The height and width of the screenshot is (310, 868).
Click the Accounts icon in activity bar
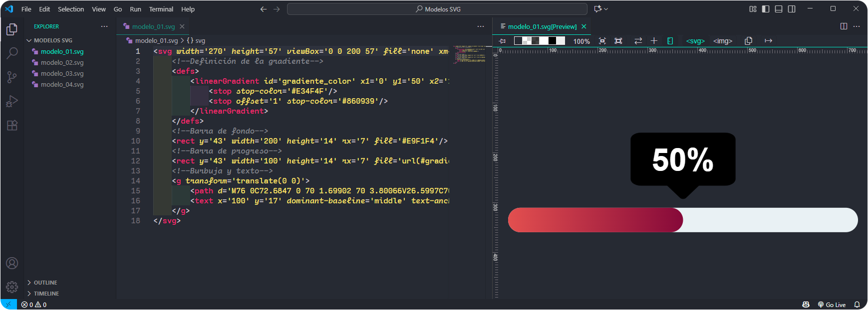tap(12, 263)
